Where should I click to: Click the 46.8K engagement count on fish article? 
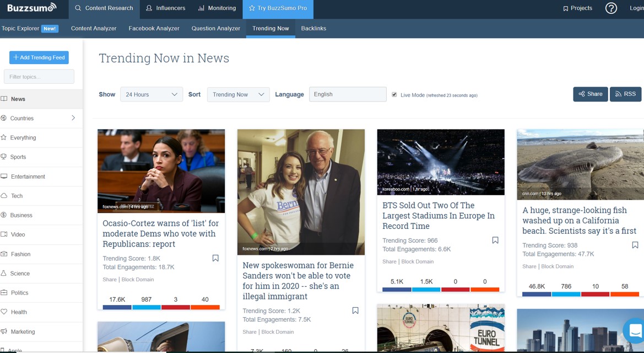click(x=537, y=286)
